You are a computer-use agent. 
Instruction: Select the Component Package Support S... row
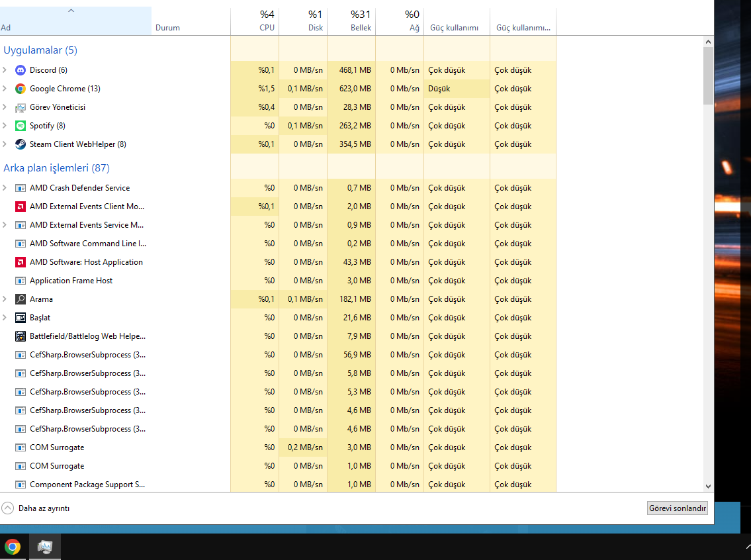click(278, 485)
